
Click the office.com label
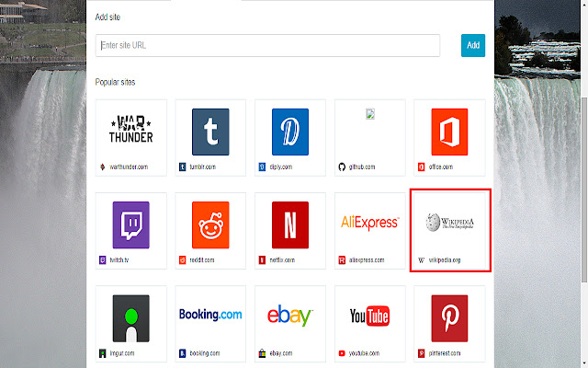tap(441, 167)
